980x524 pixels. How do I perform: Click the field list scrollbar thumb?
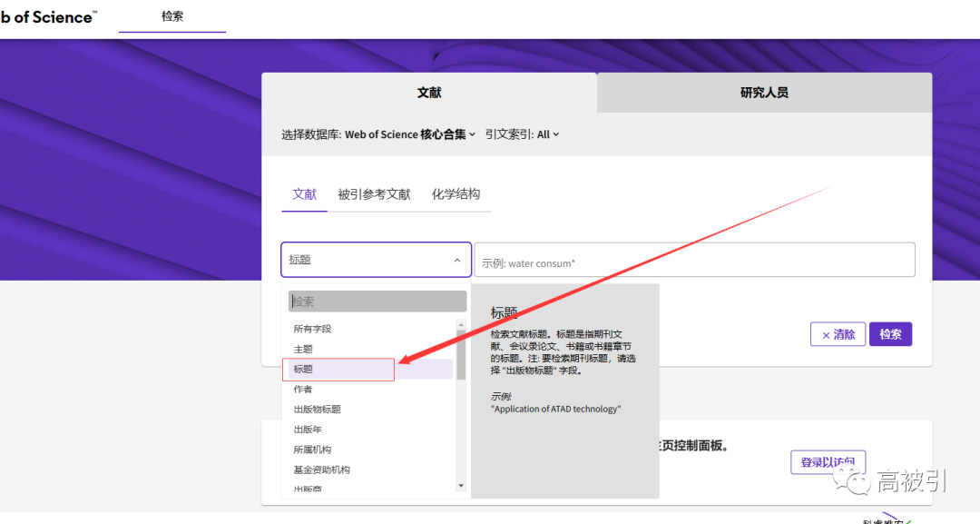(461, 354)
